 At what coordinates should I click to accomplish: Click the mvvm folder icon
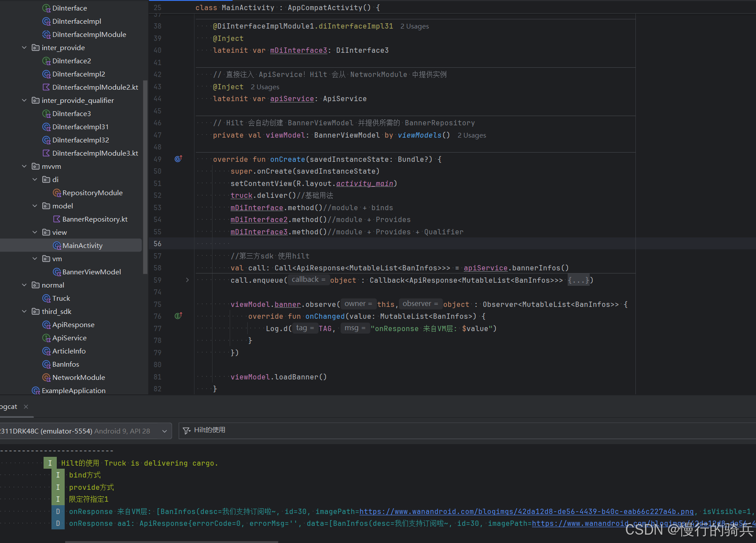(x=36, y=166)
